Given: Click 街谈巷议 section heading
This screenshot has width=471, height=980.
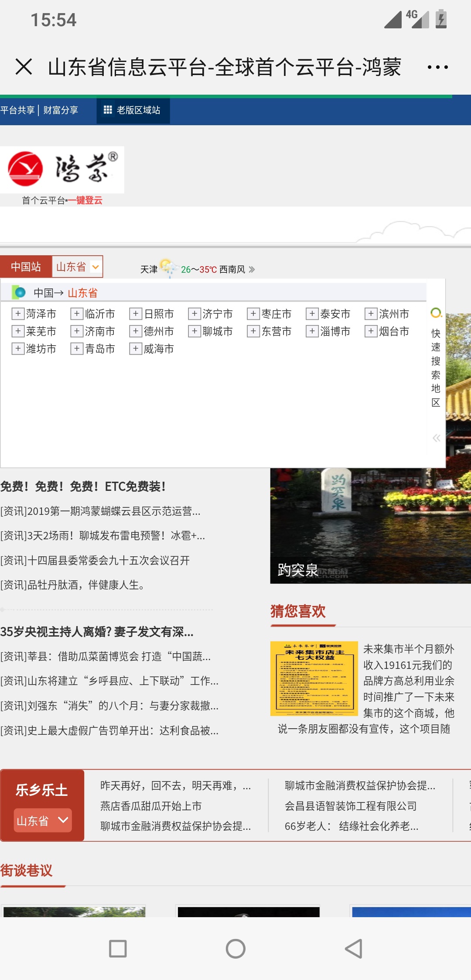Looking at the screenshot, I should tap(26, 870).
